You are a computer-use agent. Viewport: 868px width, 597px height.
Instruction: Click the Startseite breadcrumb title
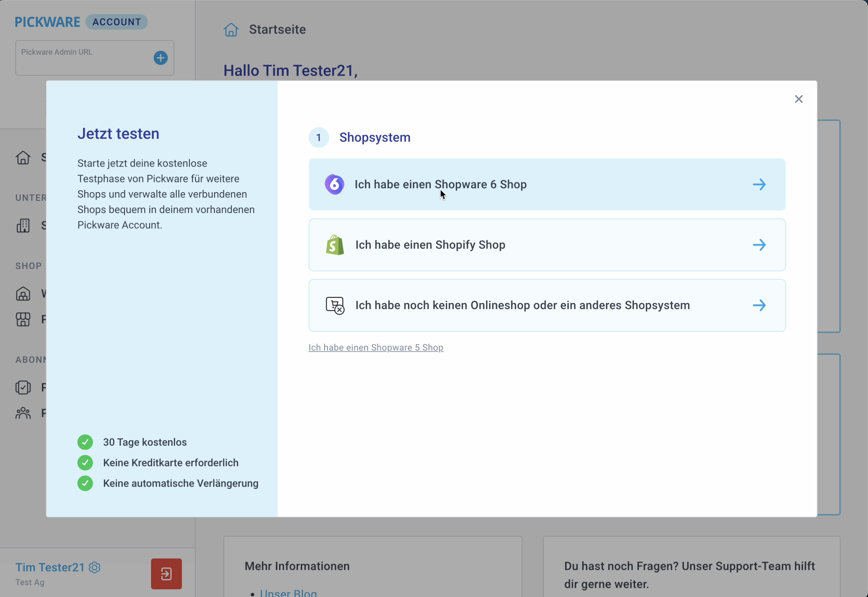coord(277,29)
